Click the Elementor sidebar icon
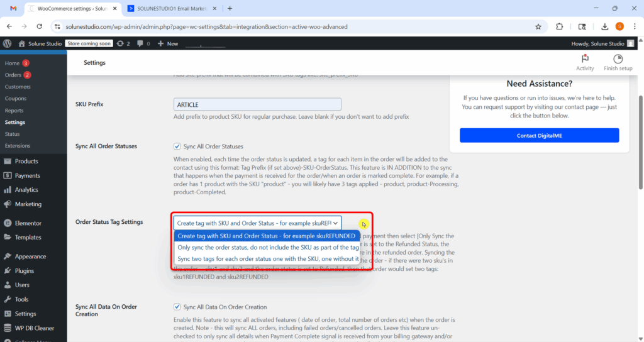This screenshot has height=342, width=644. (8, 223)
